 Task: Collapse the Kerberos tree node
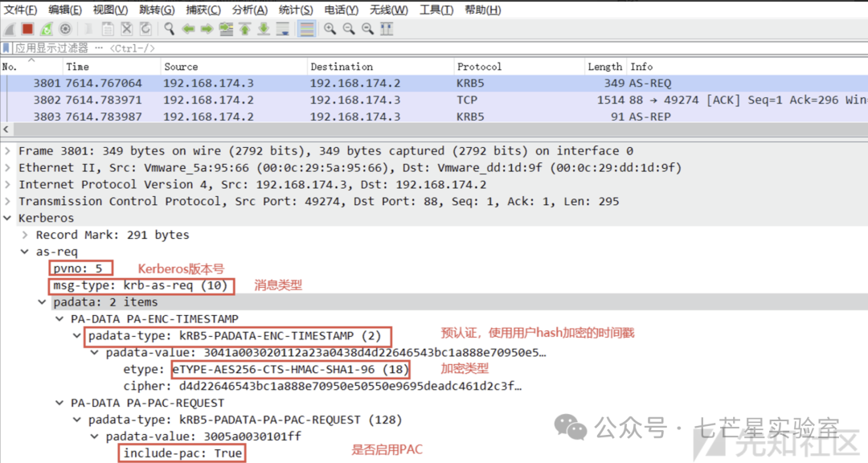coord(7,218)
